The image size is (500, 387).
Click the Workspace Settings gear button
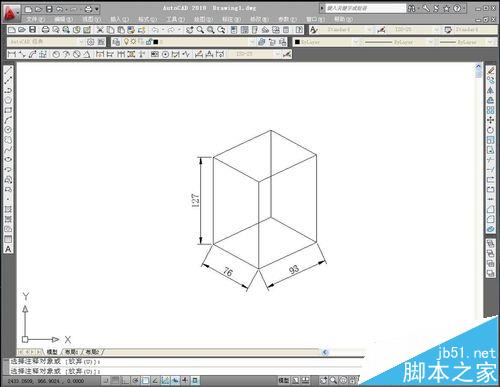[91, 42]
